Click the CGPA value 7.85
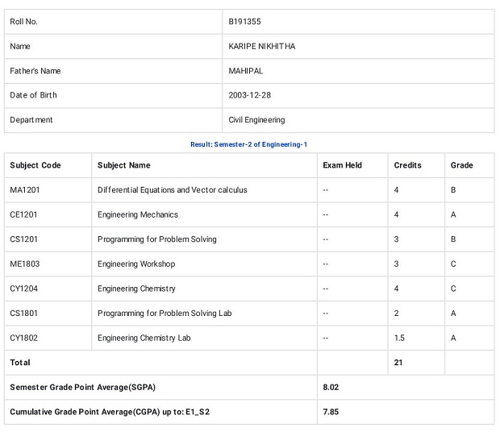 (331, 412)
